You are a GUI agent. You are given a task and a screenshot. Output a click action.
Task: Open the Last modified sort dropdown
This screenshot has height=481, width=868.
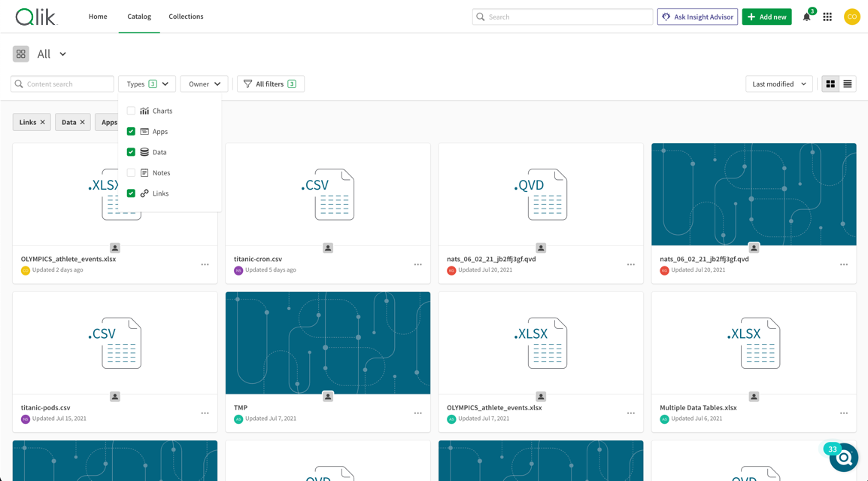[778, 84]
